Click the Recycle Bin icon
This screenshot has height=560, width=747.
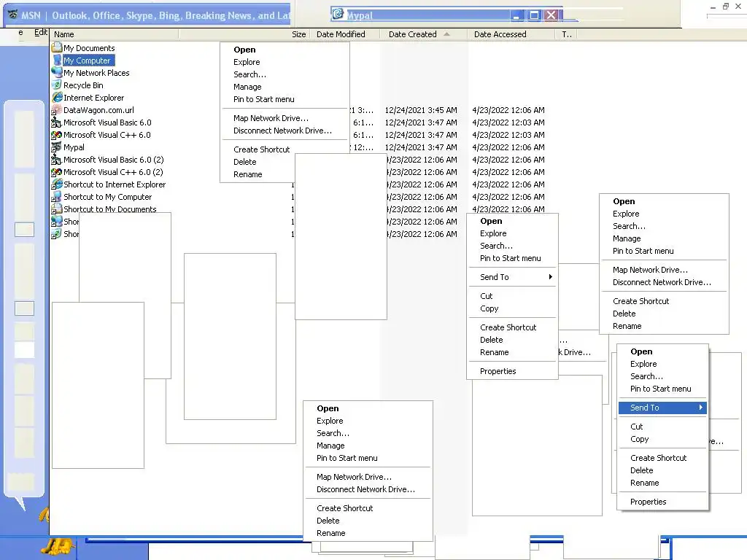click(57, 85)
